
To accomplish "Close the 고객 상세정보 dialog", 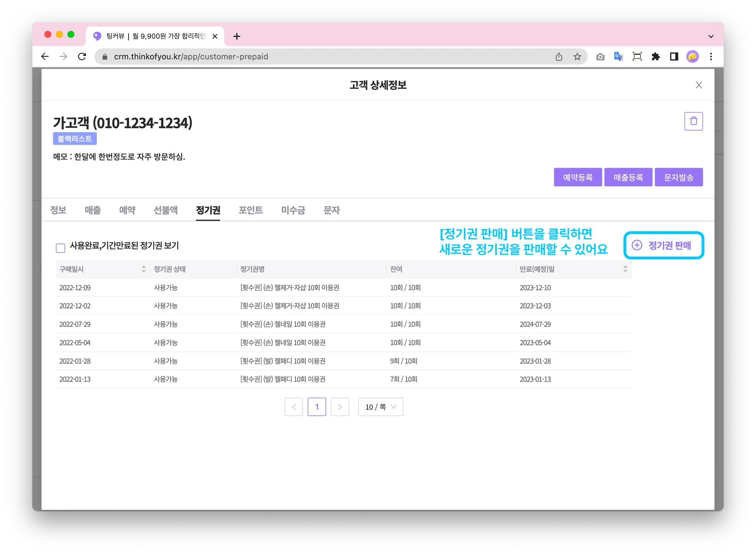I will point(698,85).
